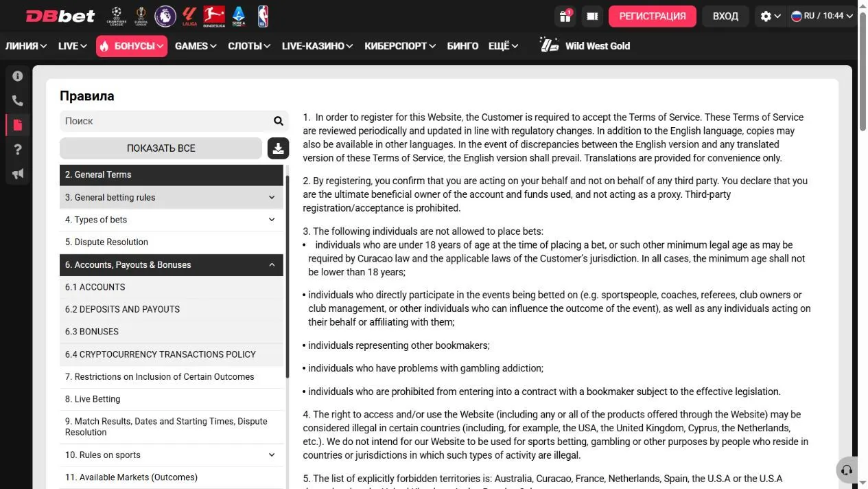868x489 pixels.
Task: Open 5. Dispute Resolution section
Action: pyautogui.click(x=172, y=242)
